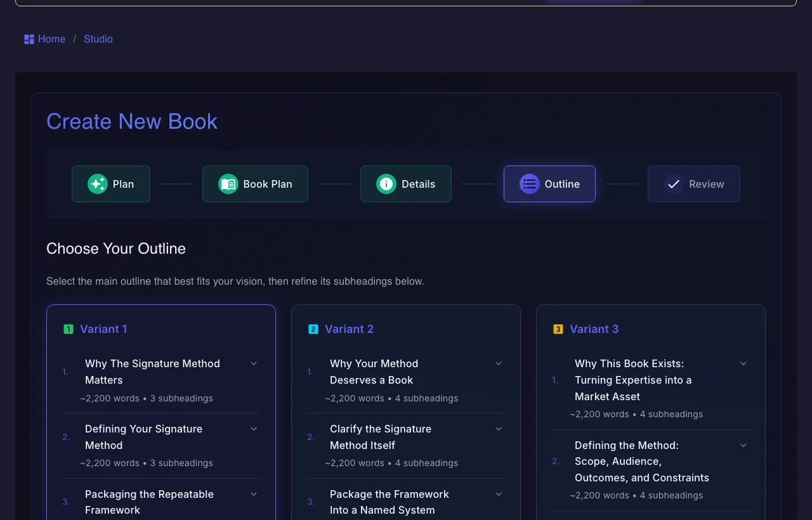Select the Variant 2 outline heading
Viewport: 812px width, 520px height.
pyautogui.click(x=349, y=329)
